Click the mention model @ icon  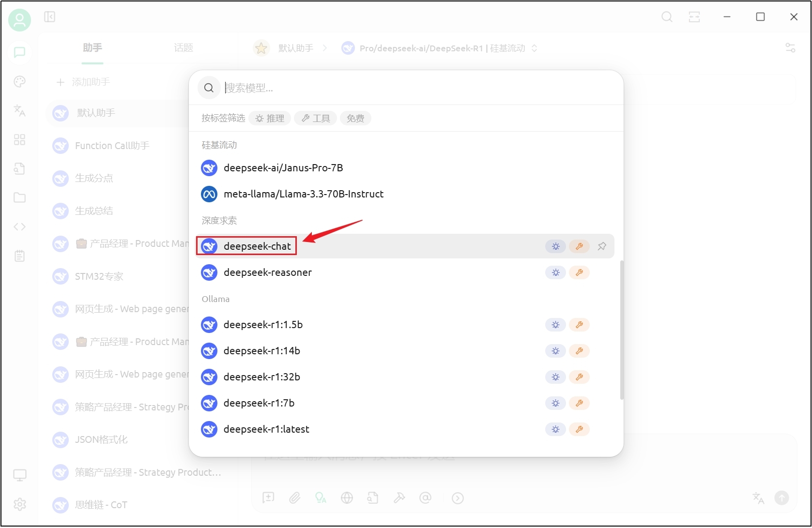tap(425, 498)
